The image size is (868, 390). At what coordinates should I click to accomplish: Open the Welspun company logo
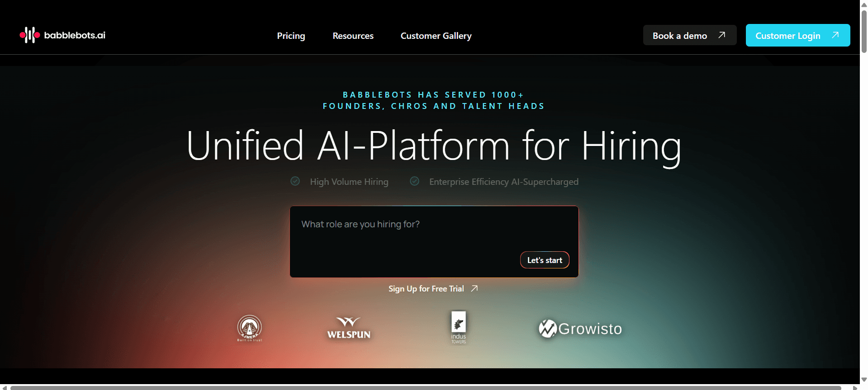coord(348,328)
